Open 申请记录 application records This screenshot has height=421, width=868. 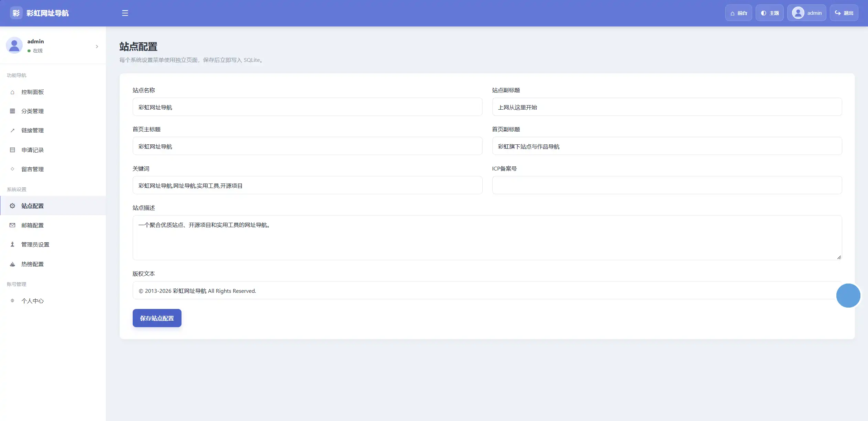coord(53,150)
